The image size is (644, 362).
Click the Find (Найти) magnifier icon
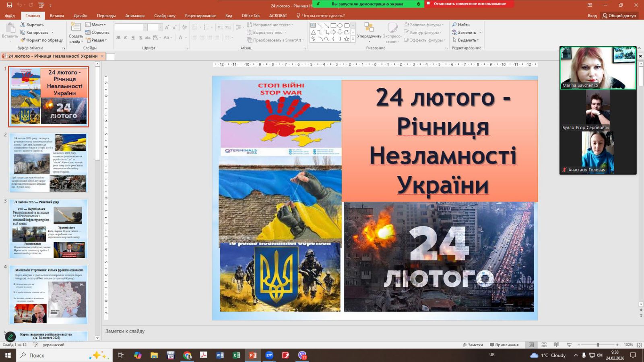(x=454, y=25)
